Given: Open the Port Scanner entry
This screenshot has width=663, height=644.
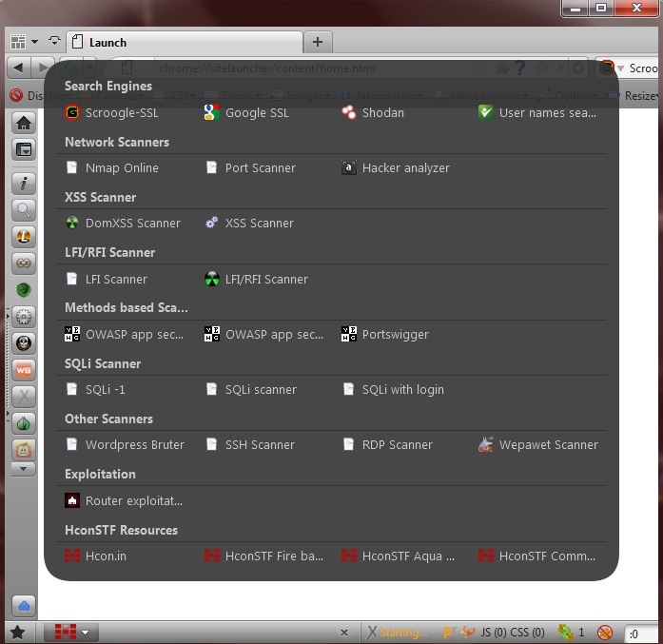Looking at the screenshot, I should [250, 167].
